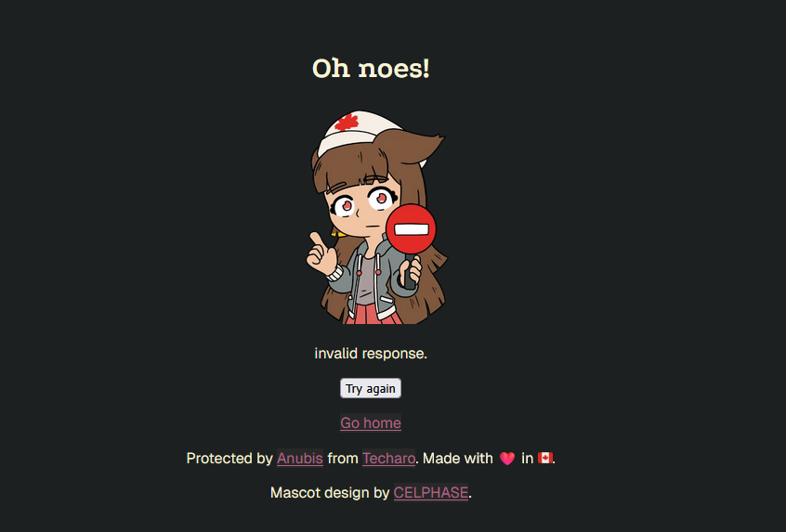Click the red no-entry sign icon

click(x=411, y=229)
